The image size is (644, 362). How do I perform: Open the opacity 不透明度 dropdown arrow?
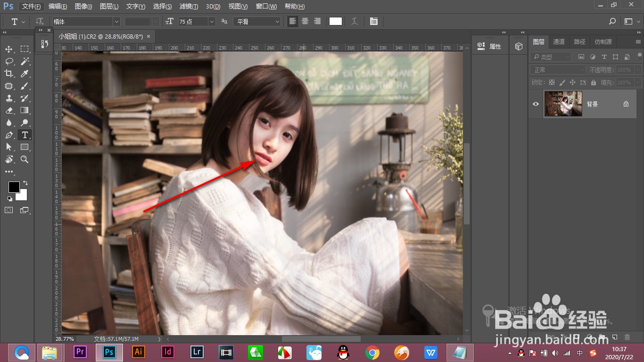pos(638,70)
